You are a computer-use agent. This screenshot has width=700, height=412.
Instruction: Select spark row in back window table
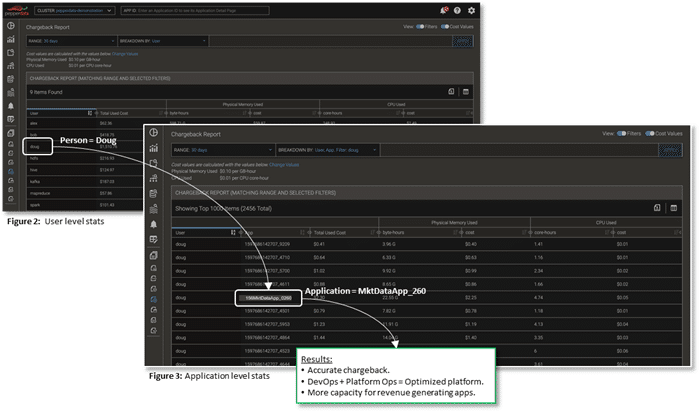[84, 205]
